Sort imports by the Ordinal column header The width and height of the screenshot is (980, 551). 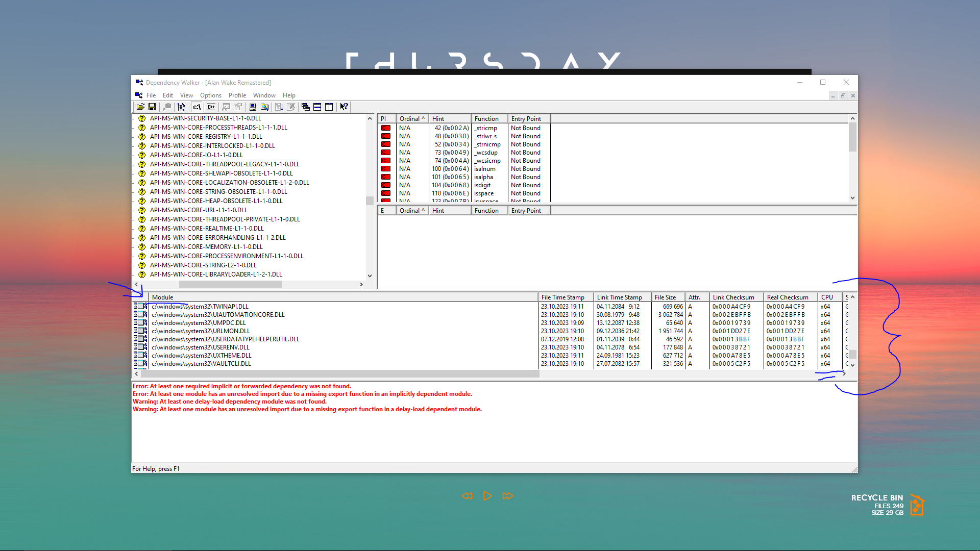[411, 118]
